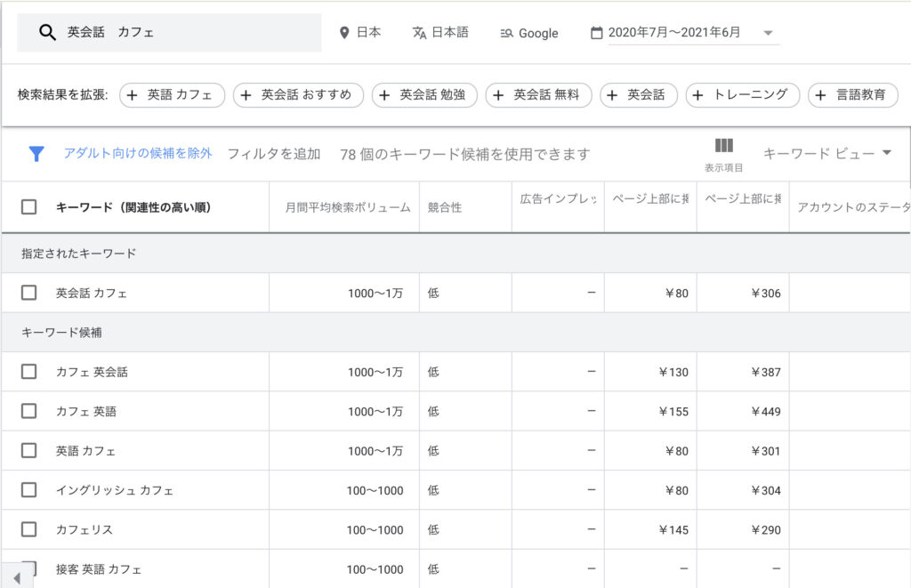Click the カフェ 英語 keyword text
This screenshot has height=588, width=911.
pyautogui.click(x=86, y=411)
